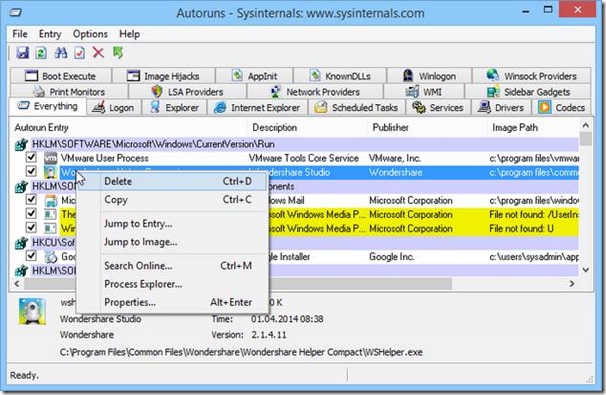Click the Save toolbar icon
This screenshot has height=395, width=606.
tap(22, 53)
